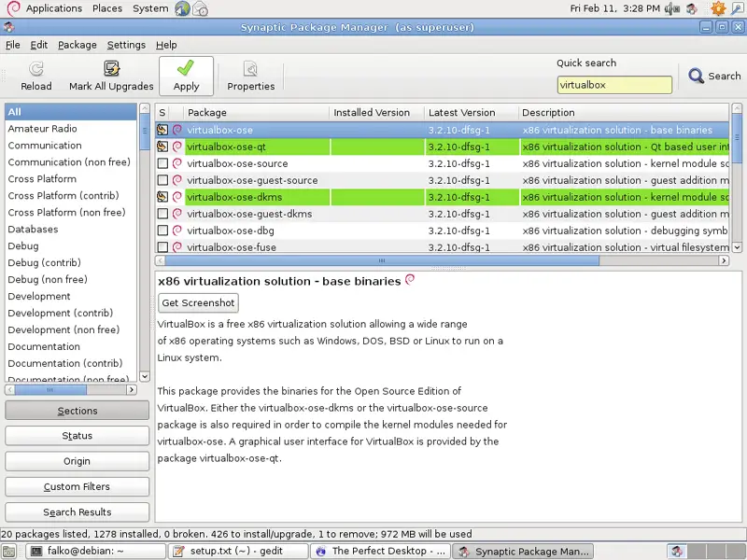Click the Debian swirl icon beside virtualbox-ose-source
Image resolution: width=747 pixels, height=560 pixels.
click(177, 163)
